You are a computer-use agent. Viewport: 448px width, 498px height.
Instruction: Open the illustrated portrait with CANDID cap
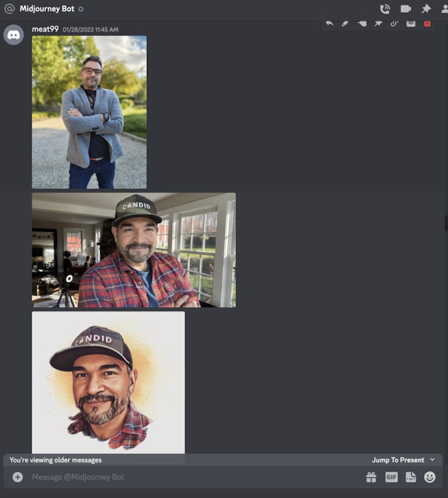click(108, 382)
